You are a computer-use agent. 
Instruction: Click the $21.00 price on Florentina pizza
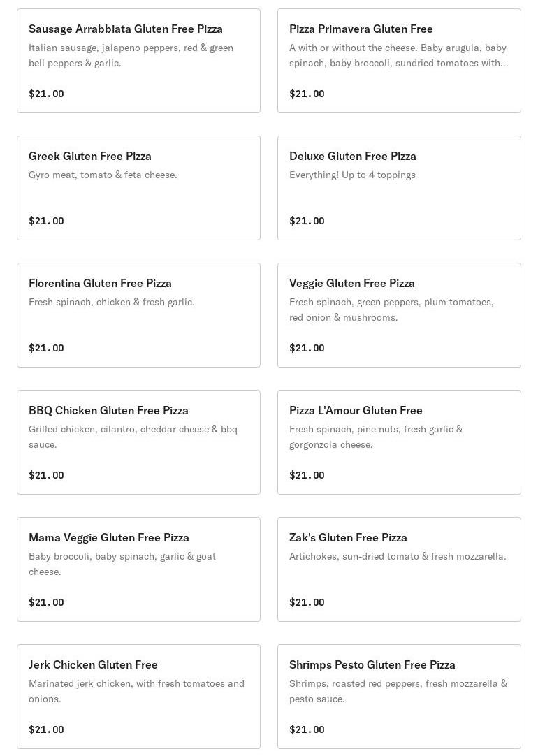(x=46, y=348)
